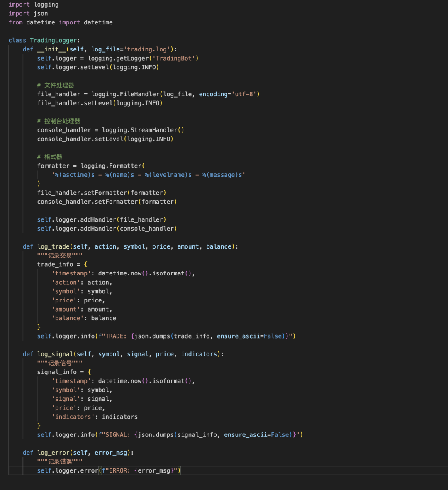Click the 'import json' line

pos(28,13)
